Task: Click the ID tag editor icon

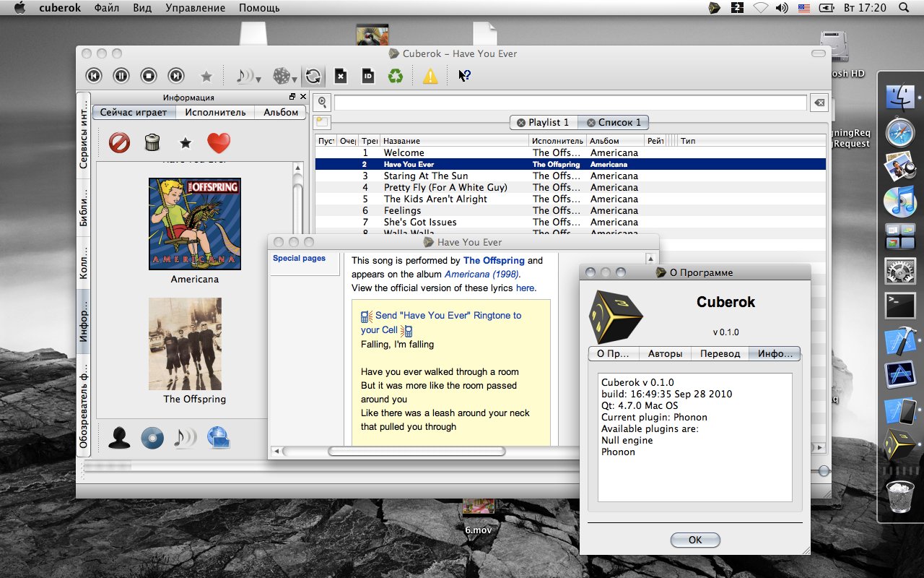Action: click(x=368, y=76)
